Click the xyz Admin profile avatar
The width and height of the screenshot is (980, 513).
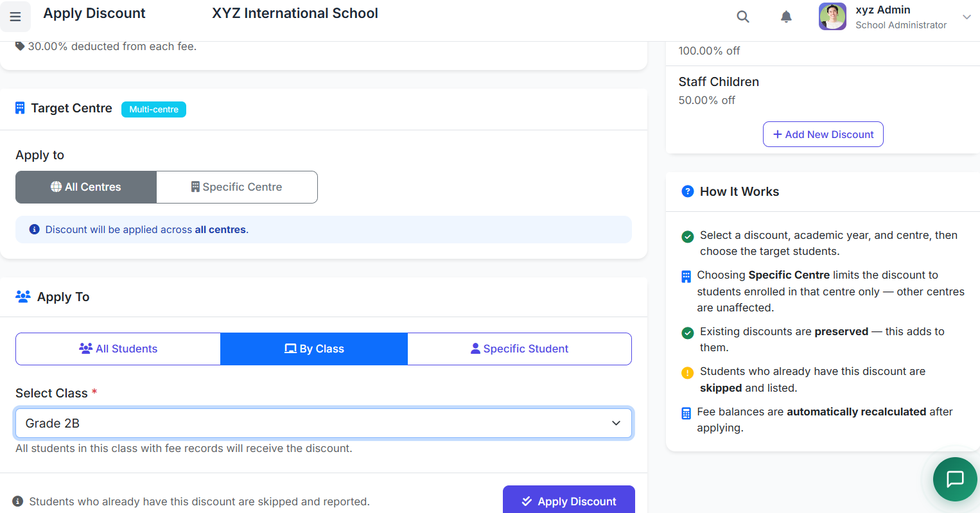pos(832,17)
